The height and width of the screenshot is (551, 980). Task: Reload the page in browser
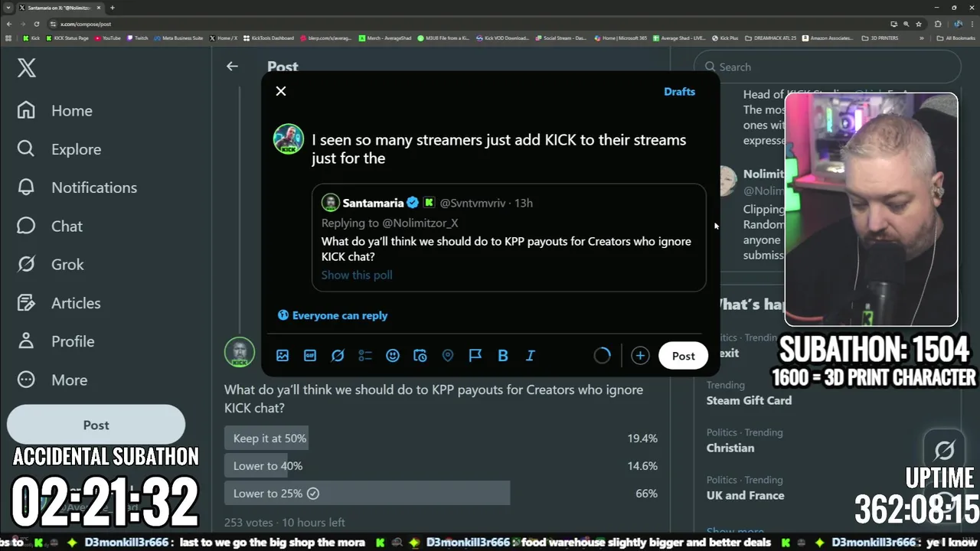coord(36,24)
